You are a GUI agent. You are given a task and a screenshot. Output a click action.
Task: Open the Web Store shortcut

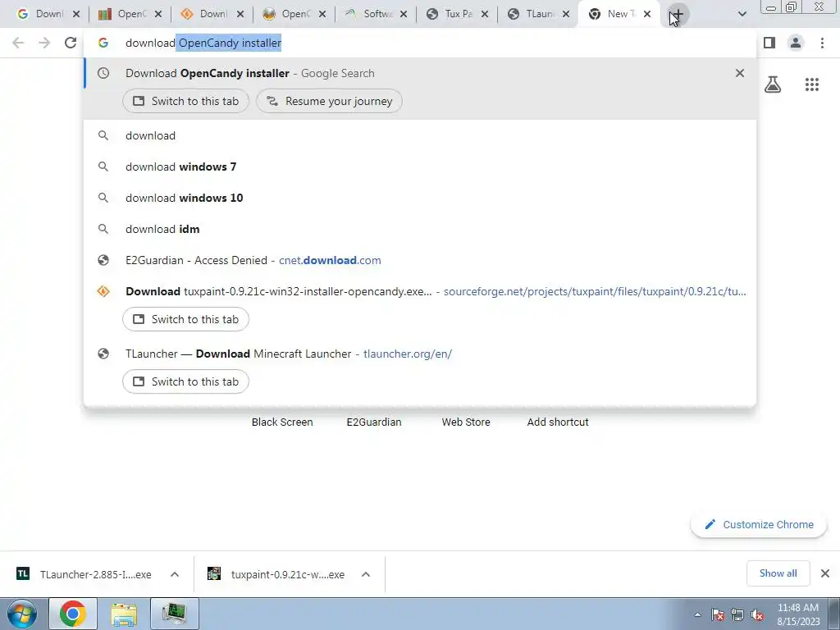tap(466, 422)
